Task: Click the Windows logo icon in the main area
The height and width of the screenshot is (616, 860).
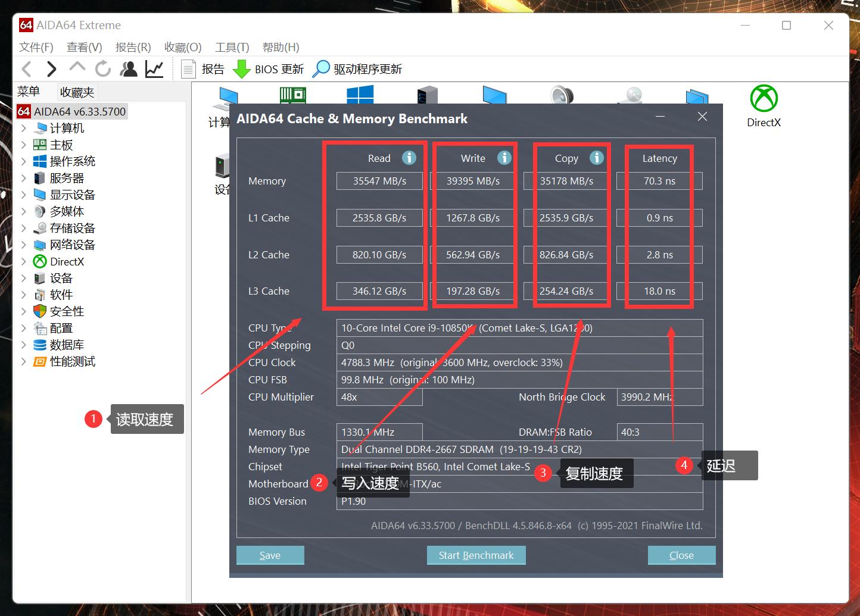Action: coord(360,94)
